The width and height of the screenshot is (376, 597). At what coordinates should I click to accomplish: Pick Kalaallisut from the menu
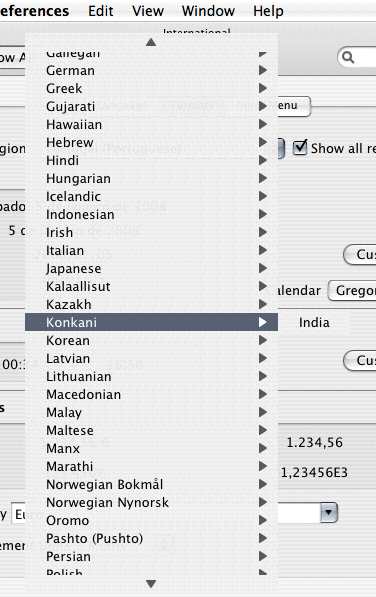tap(151, 286)
